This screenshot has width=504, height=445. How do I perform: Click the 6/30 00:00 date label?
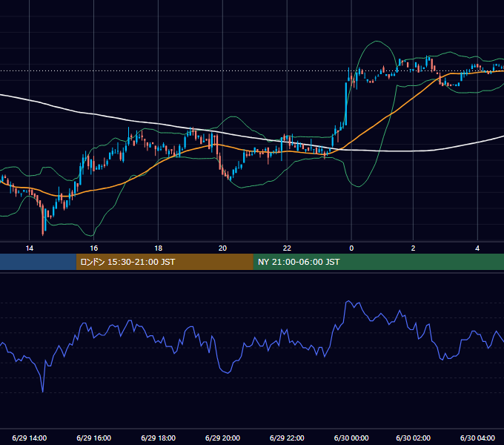pyautogui.click(x=351, y=438)
